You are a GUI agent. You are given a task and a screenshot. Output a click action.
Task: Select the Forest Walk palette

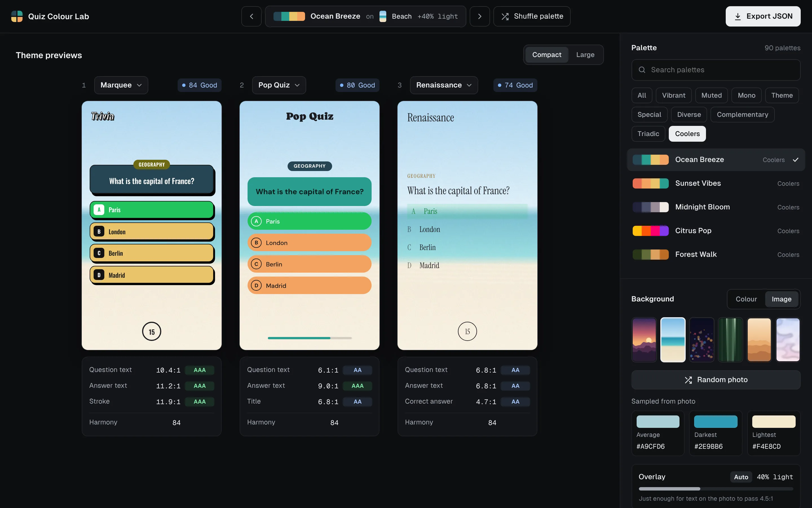point(716,254)
